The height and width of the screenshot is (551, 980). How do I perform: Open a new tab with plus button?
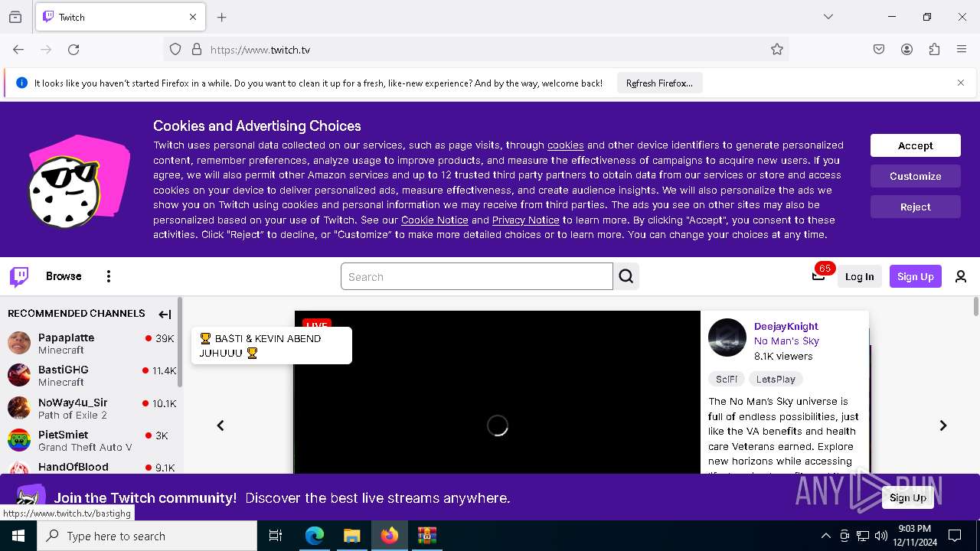[x=222, y=17]
